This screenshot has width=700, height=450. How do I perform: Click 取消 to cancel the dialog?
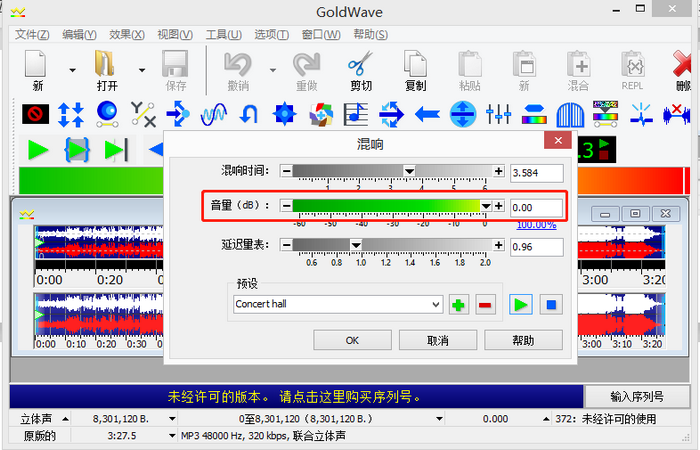click(x=437, y=340)
